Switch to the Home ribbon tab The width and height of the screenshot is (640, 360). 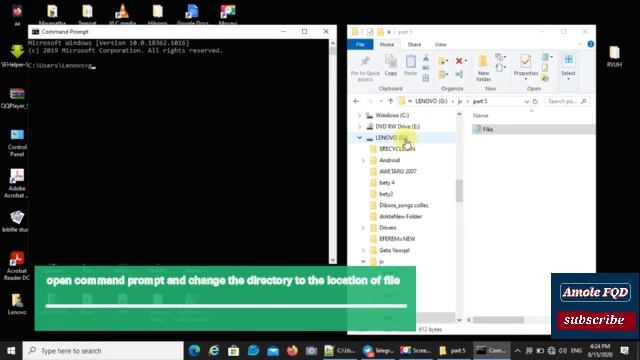pyautogui.click(x=387, y=44)
